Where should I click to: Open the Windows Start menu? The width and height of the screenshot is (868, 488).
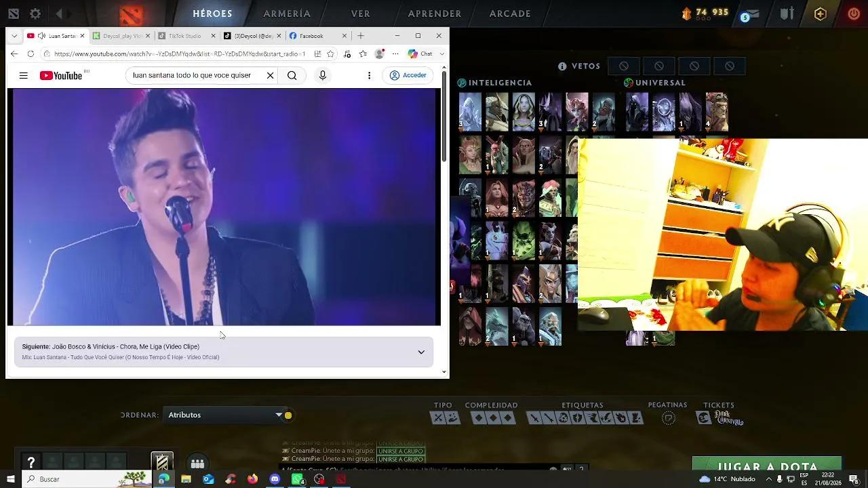tap(10, 479)
